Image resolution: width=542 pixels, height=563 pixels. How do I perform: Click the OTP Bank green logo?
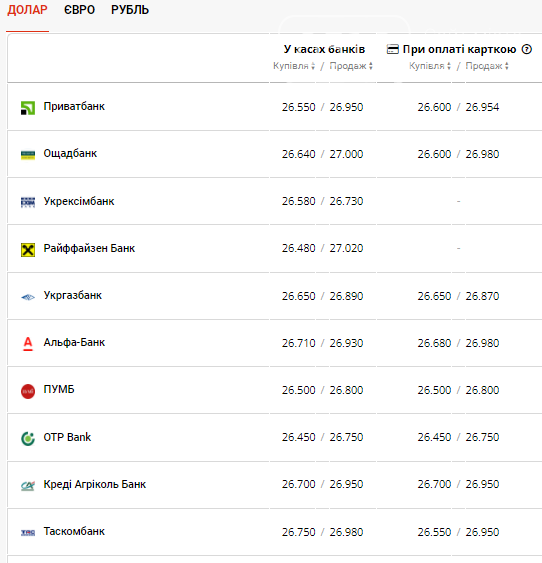point(28,438)
